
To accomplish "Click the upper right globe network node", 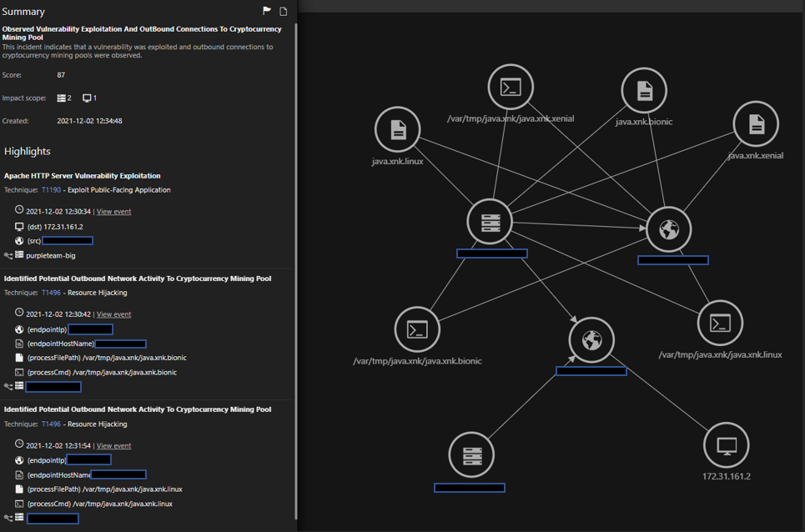I will (669, 229).
